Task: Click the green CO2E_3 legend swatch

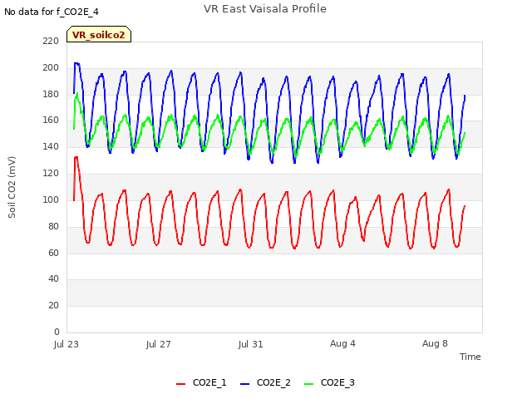Action: (308, 384)
